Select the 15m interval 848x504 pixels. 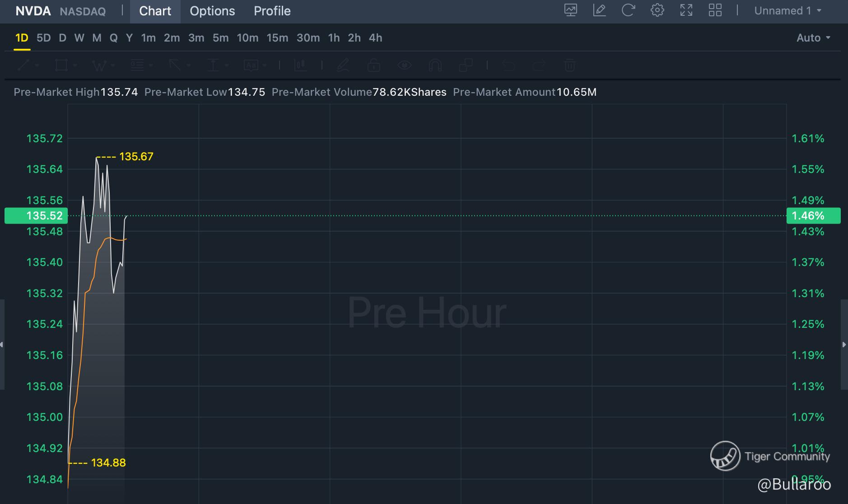tap(277, 38)
